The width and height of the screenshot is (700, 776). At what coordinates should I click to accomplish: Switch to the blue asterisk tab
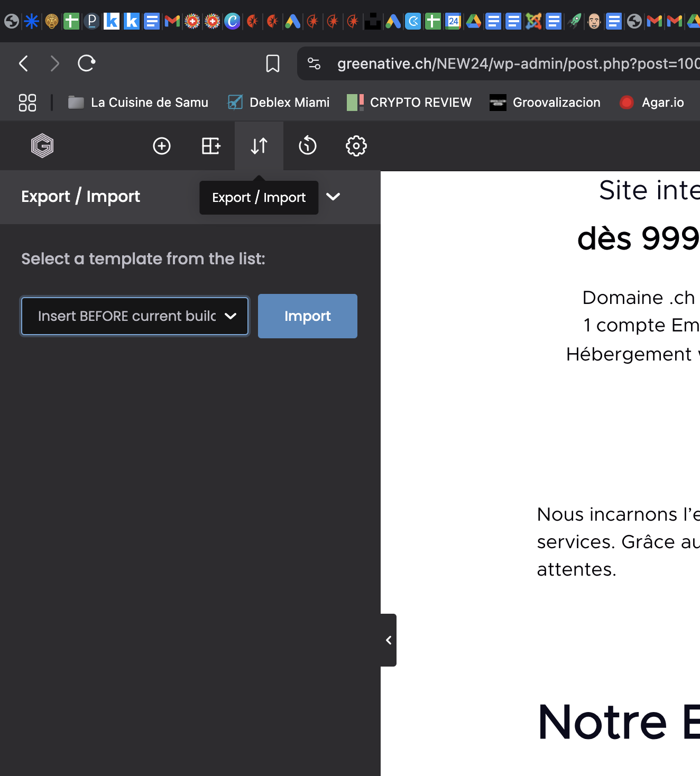coord(32,21)
